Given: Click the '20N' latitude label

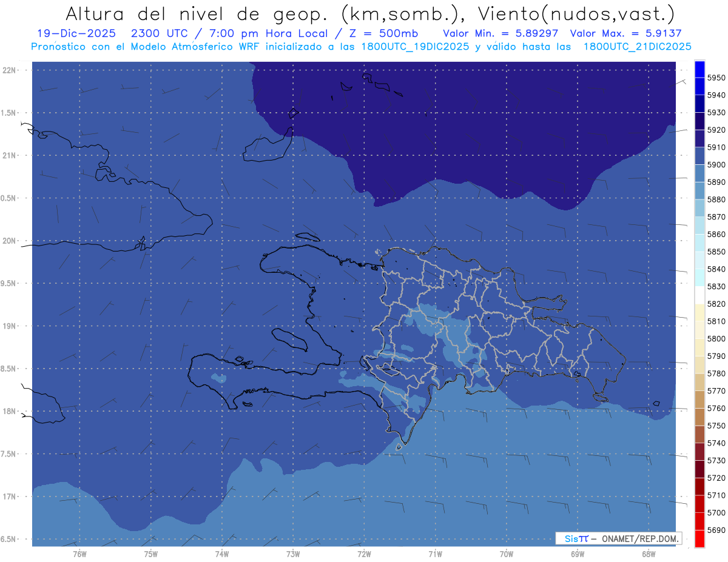Looking at the screenshot, I should 9,241.
